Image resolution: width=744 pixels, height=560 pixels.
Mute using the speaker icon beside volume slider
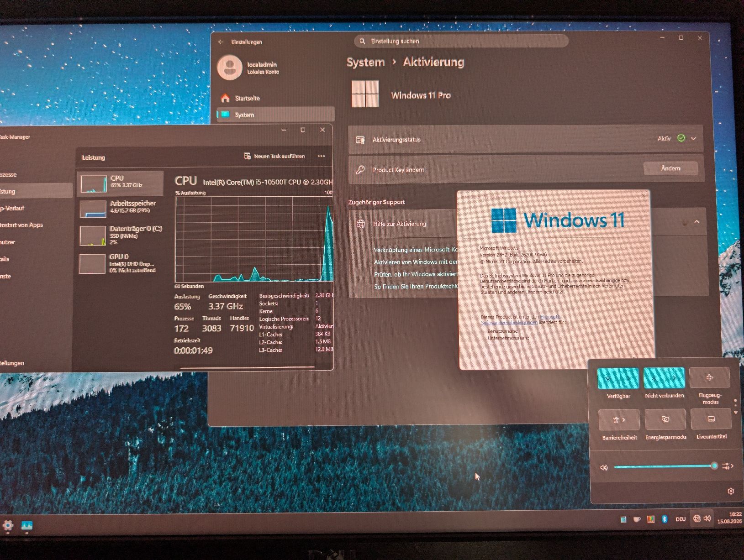(604, 467)
